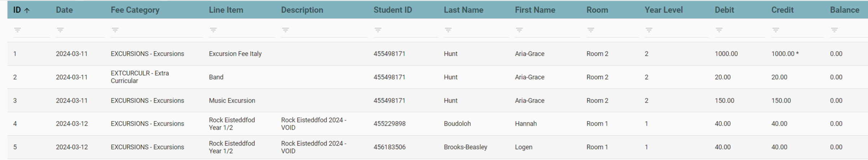Click the Room column filter icon
The height and width of the screenshot is (160, 868).
[591, 30]
